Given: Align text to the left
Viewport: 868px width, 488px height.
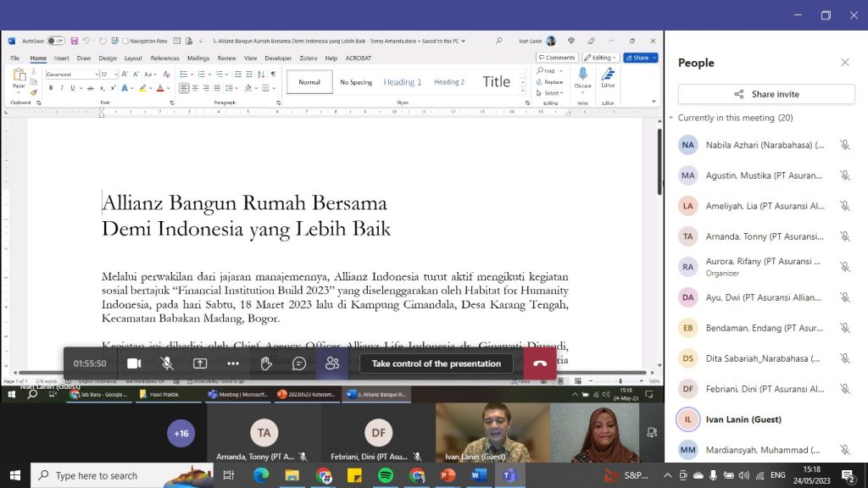Looking at the screenshot, I should click(x=184, y=88).
